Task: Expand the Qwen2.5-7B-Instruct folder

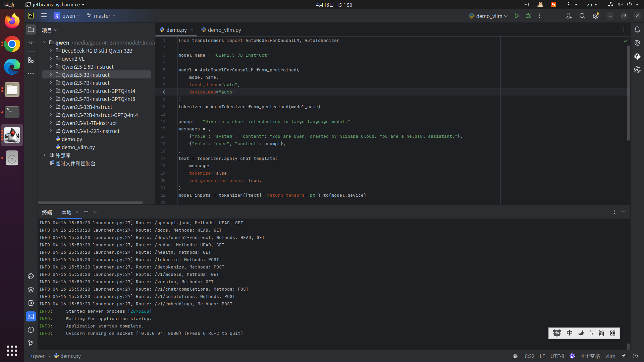Action: pyautogui.click(x=51, y=83)
